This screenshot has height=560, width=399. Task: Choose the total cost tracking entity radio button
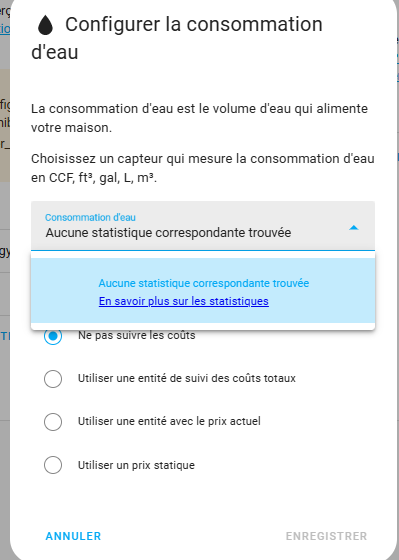point(53,379)
